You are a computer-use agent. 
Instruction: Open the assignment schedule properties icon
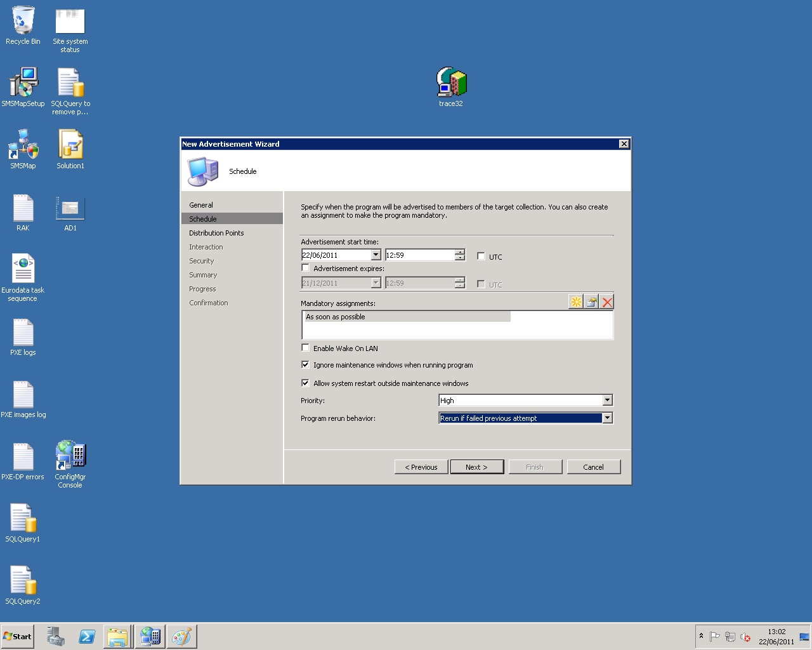coord(591,302)
